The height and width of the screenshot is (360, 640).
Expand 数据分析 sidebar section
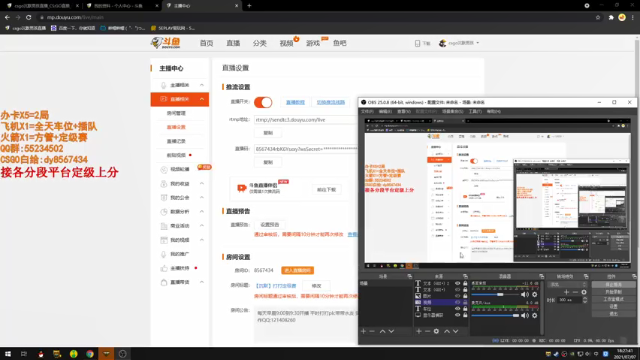[202, 211]
